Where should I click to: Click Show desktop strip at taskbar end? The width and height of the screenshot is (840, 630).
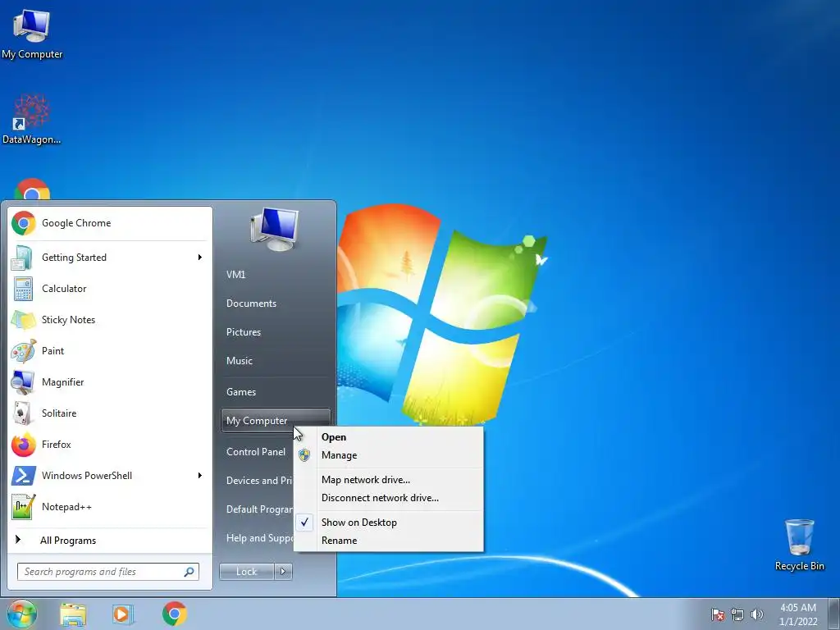(834, 614)
